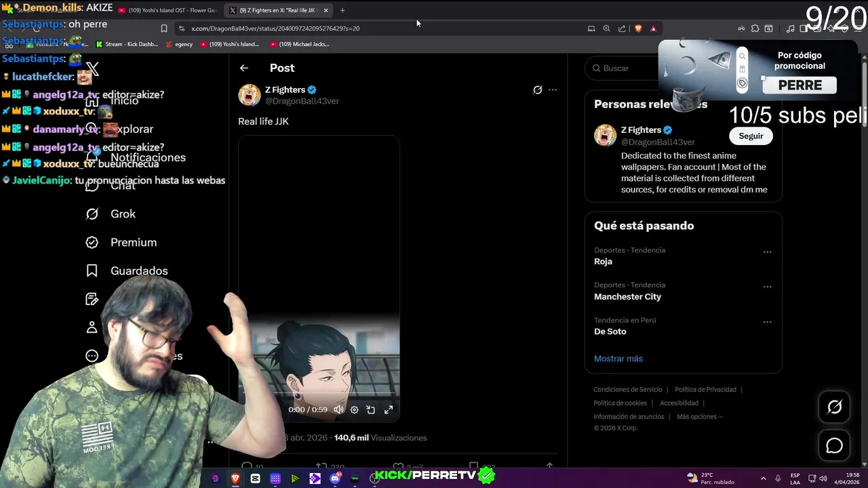Open options for De Soto trend
This screenshot has width=868, height=488.
(x=768, y=322)
